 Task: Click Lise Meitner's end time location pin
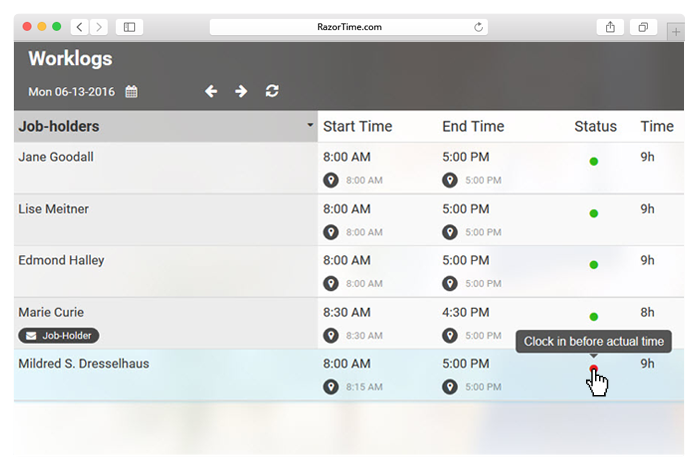pyautogui.click(x=450, y=232)
